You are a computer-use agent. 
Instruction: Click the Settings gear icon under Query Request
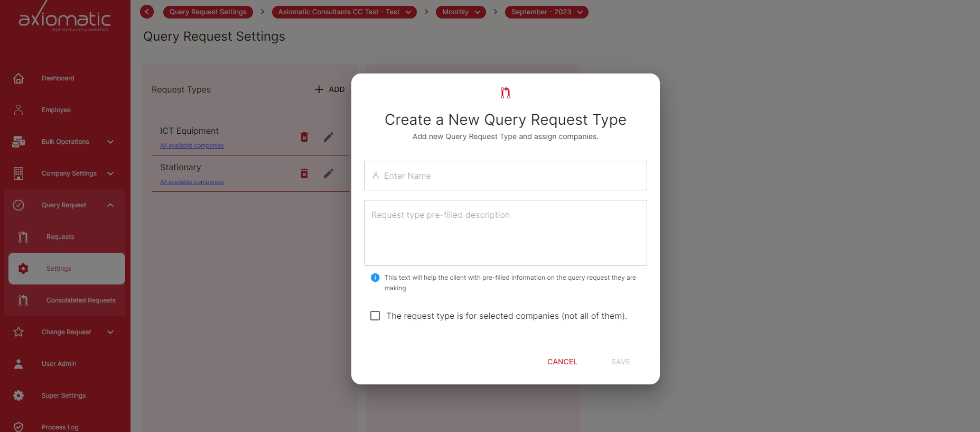[x=23, y=269]
